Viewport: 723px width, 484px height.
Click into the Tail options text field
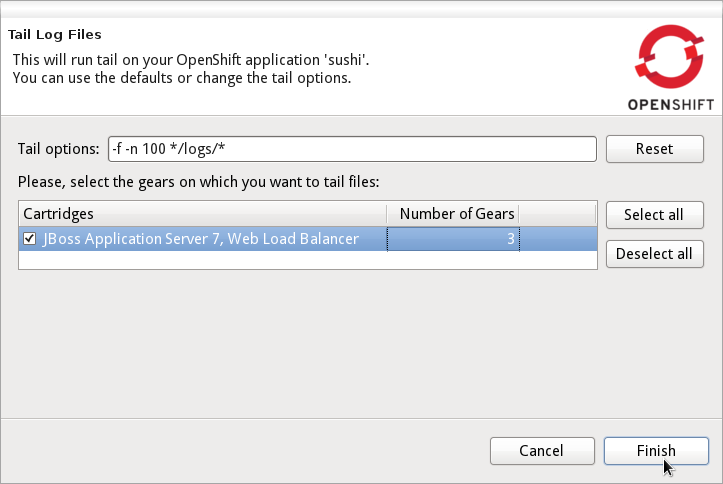tap(352, 149)
